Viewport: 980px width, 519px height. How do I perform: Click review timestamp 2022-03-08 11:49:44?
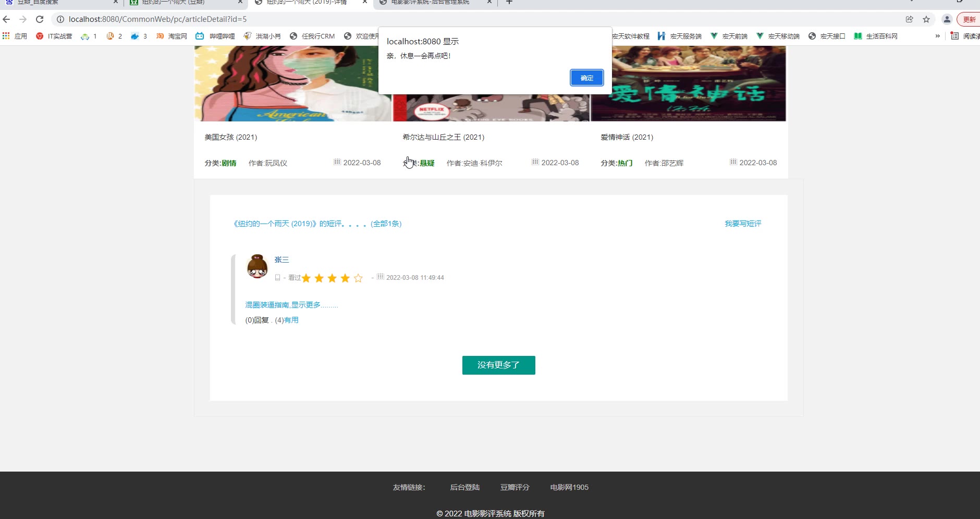pos(415,278)
